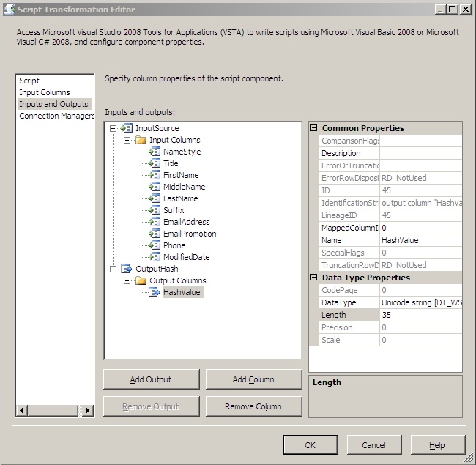Image resolution: width=476 pixels, height=465 pixels.
Task: Open the Inputs and Outputs page
Action: 55,104
